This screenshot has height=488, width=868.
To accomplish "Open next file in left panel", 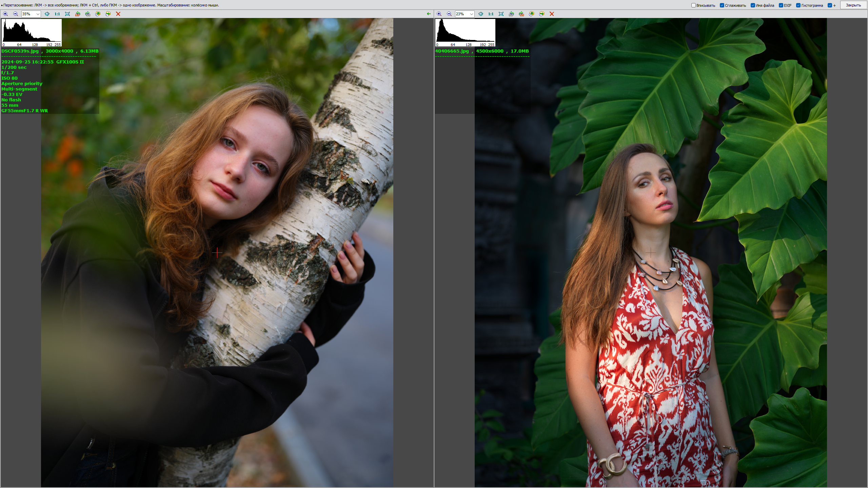I will click(108, 14).
